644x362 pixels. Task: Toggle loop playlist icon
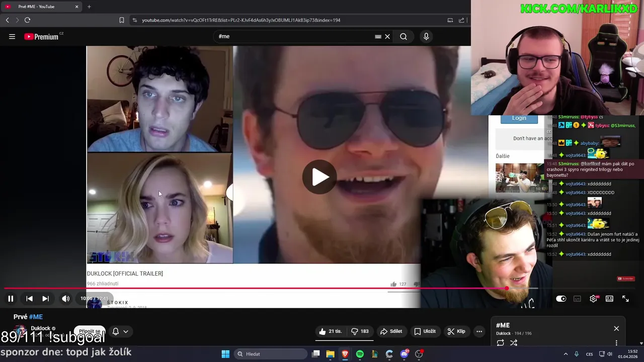point(501,343)
